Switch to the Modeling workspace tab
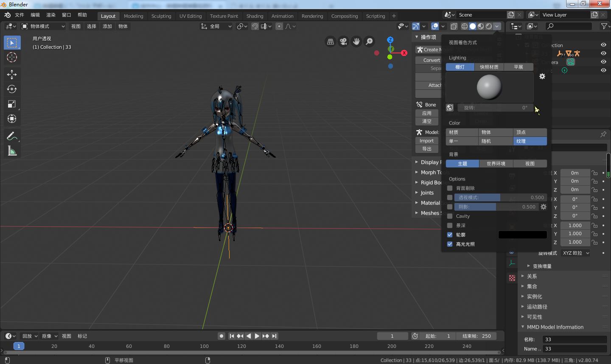Image resolution: width=611 pixels, height=364 pixels. [133, 16]
